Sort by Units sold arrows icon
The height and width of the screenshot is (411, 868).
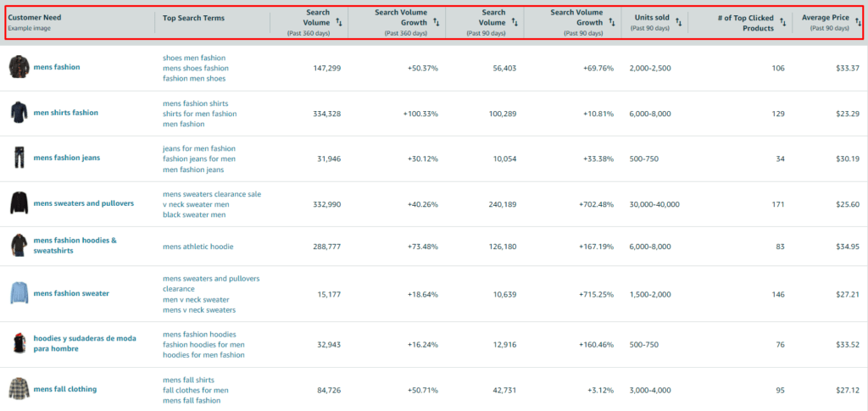pyautogui.click(x=679, y=23)
